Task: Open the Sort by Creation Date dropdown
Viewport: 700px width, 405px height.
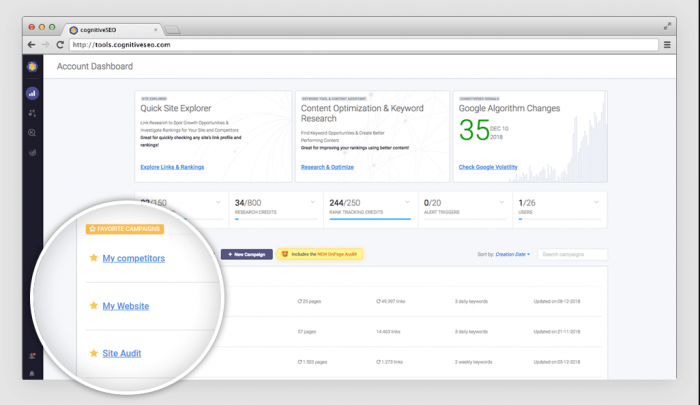Action: tap(512, 255)
